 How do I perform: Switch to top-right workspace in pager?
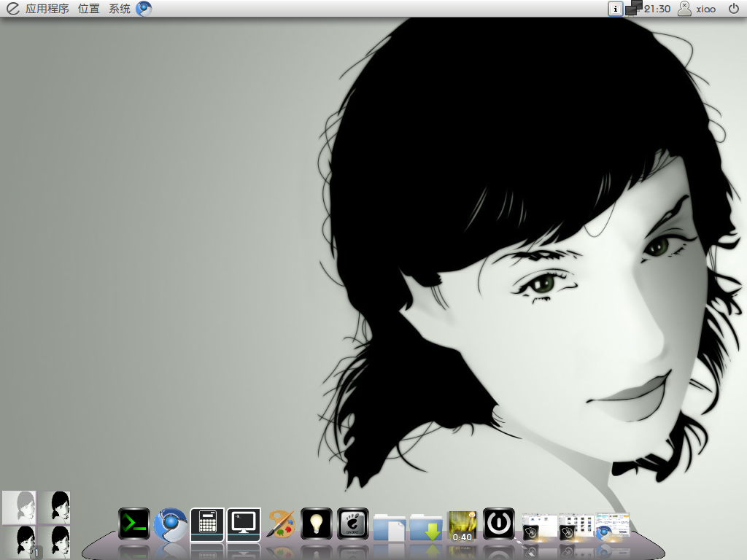pyautogui.click(x=54, y=507)
